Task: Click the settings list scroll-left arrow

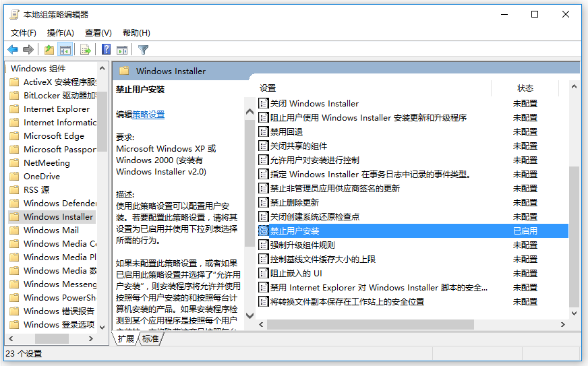Action: click(261, 325)
